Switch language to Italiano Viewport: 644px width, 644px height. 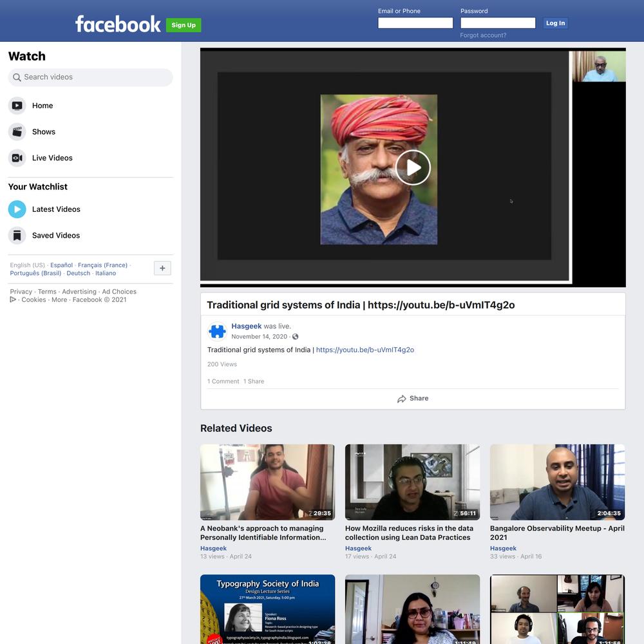coord(106,273)
